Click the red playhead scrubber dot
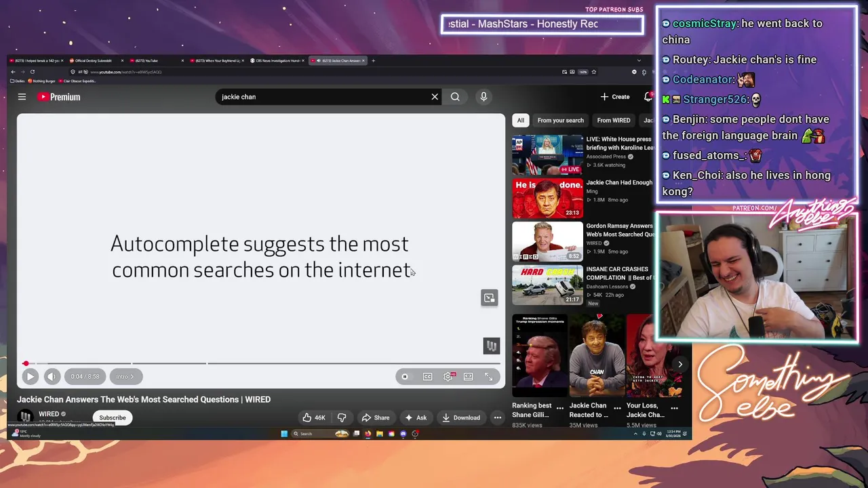The height and width of the screenshot is (488, 868). [26, 363]
